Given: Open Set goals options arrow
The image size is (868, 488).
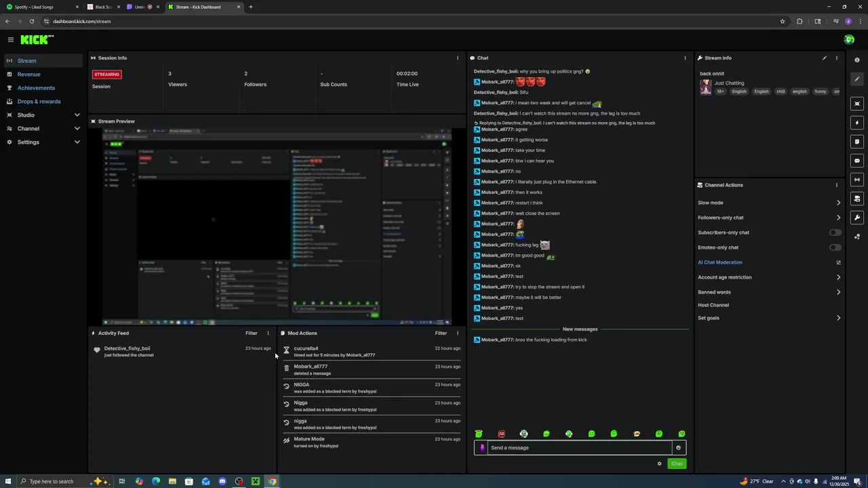Looking at the screenshot, I should [838, 318].
